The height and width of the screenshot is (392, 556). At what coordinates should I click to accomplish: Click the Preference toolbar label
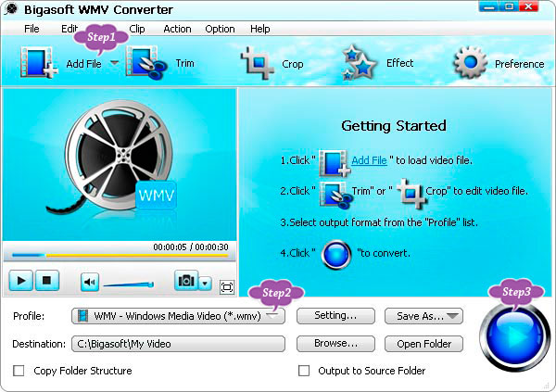click(519, 64)
